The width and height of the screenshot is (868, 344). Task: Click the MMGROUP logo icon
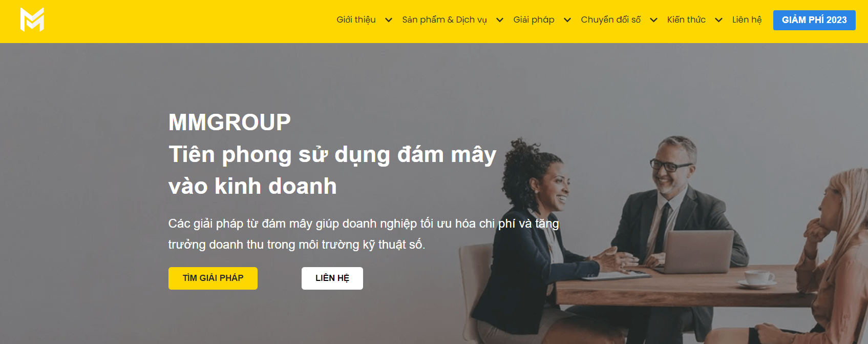(x=32, y=19)
